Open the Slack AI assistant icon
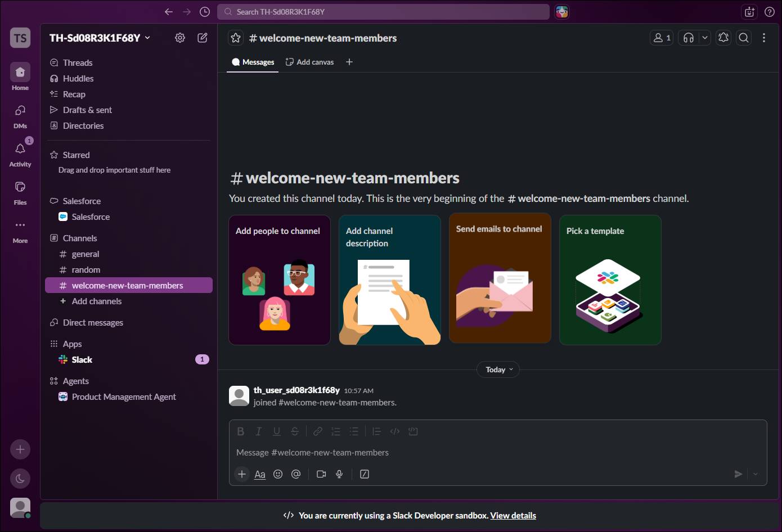Image resolution: width=782 pixels, height=532 pixels. pyautogui.click(x=561, y=12)
